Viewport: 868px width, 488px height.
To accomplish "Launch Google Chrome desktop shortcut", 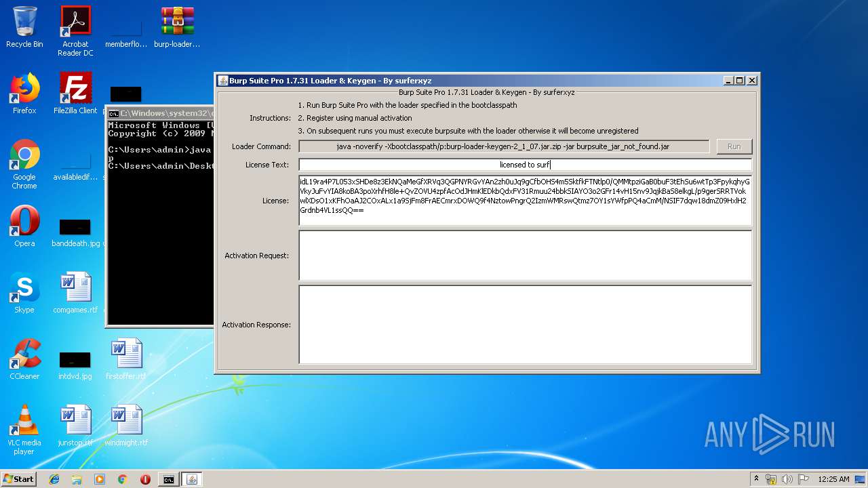I will tap(24, 164).
